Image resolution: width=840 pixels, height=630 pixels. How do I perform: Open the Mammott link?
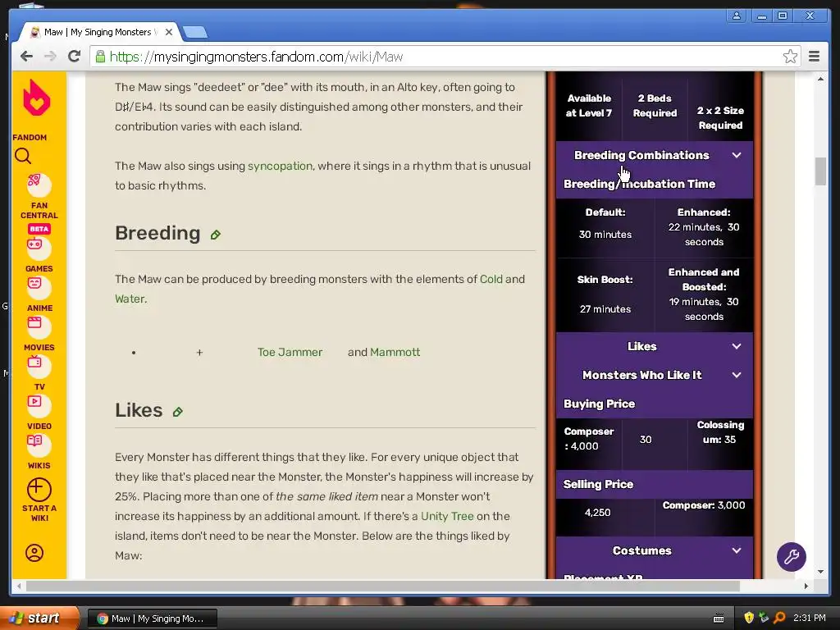pos(395,353)
